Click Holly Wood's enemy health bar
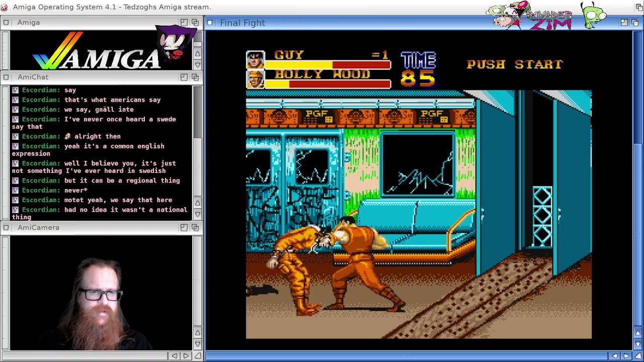 [328, 84]
